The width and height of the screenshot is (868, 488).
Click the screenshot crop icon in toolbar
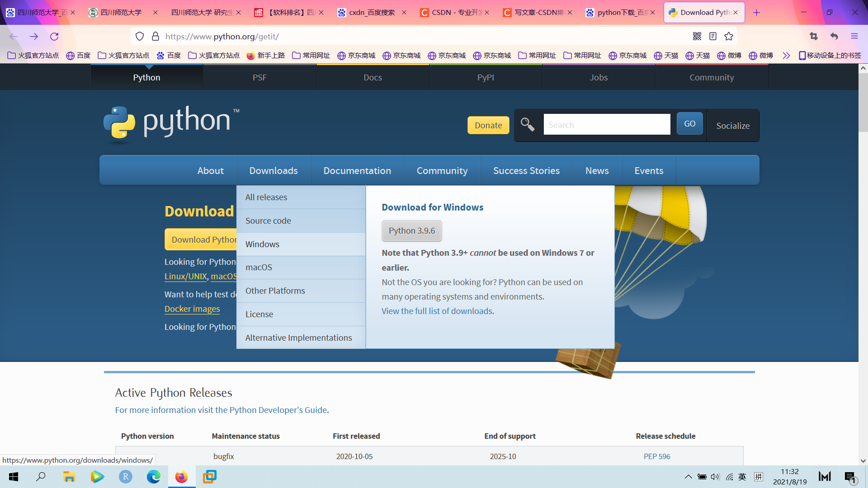click(x=814, y=37)
